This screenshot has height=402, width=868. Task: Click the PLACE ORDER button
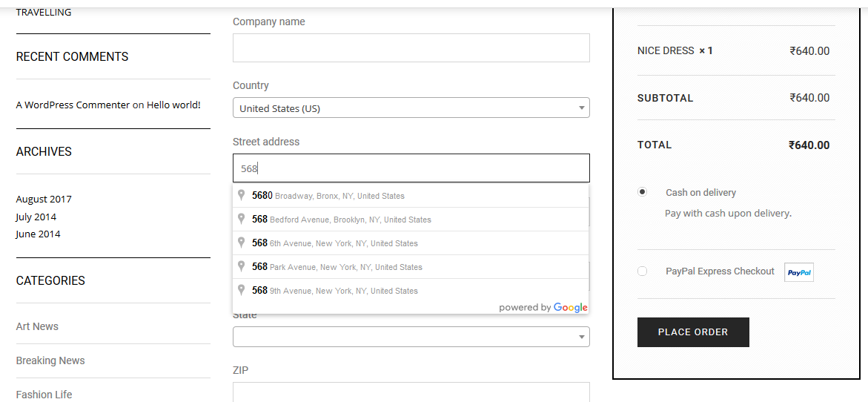pos(693,332)
